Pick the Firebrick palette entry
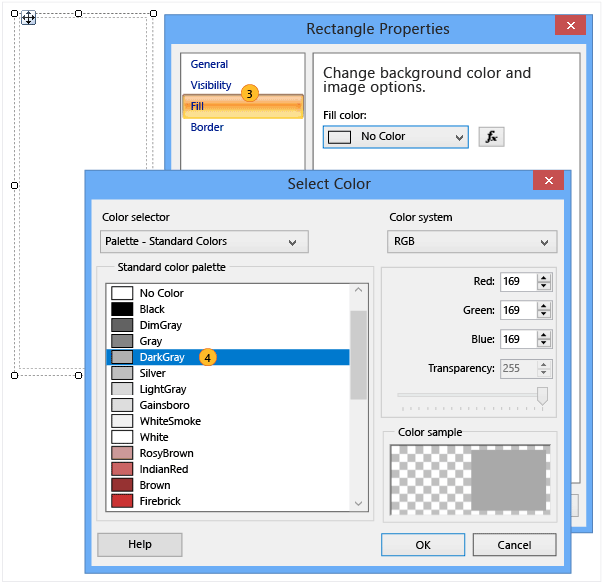 click(228, 501)
